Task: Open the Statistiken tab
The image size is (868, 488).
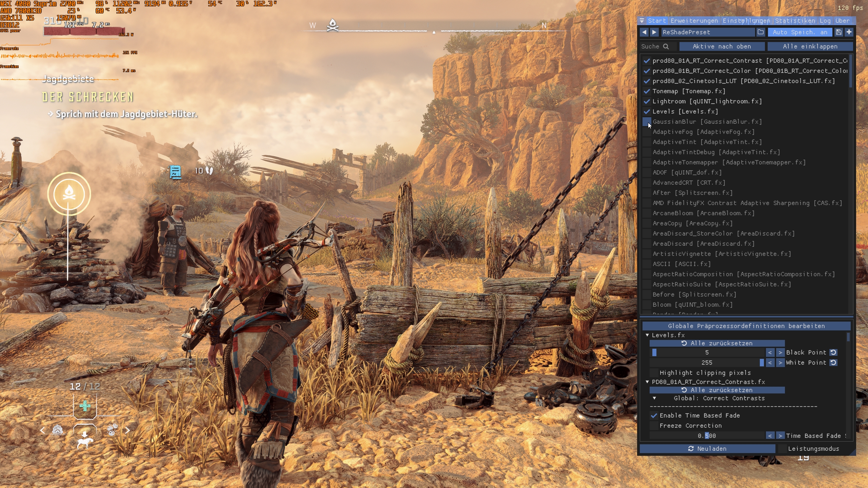Action: tap(795, 21)
